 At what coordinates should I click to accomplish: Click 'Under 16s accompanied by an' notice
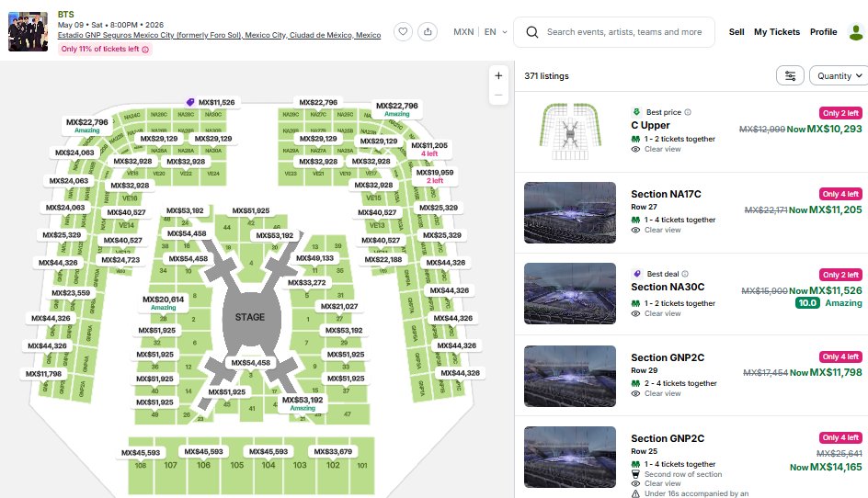696,493
